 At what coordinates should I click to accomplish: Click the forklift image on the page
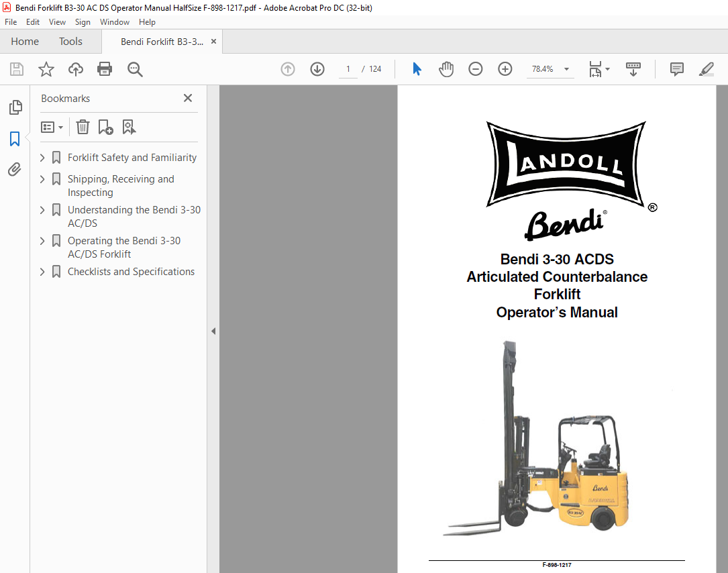(536, 438)
